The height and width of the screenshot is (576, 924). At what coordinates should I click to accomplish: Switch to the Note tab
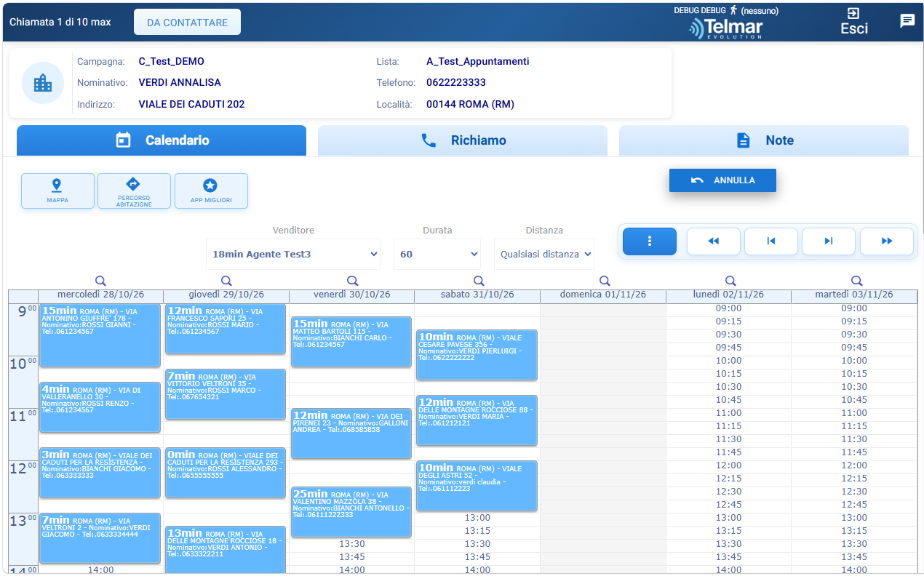[764, 140]
